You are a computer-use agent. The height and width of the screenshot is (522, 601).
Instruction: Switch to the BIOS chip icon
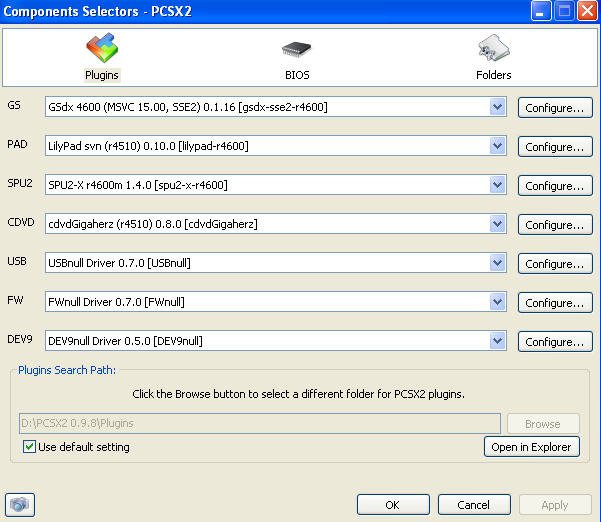click(x=297, y=49)
